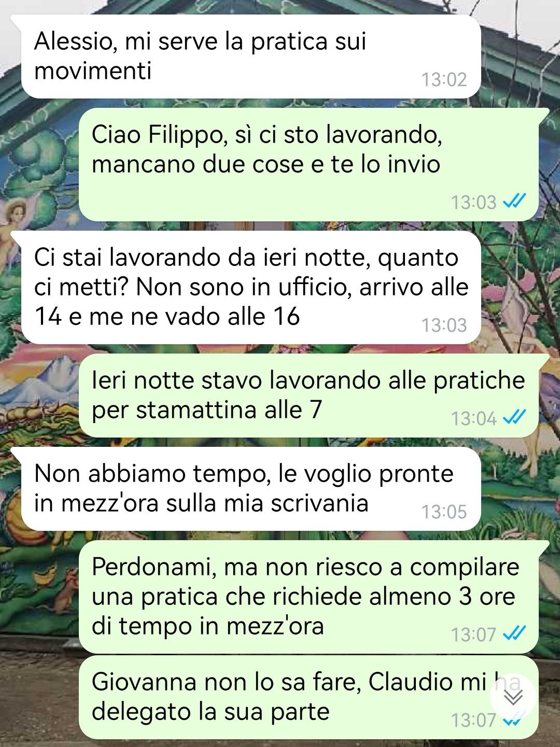Tap the 13:02 timestamp on first message

(444, 79)
